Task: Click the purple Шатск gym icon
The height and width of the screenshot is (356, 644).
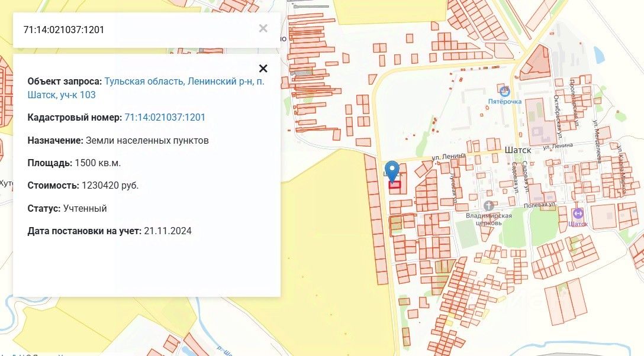Action: click(578, 213)
